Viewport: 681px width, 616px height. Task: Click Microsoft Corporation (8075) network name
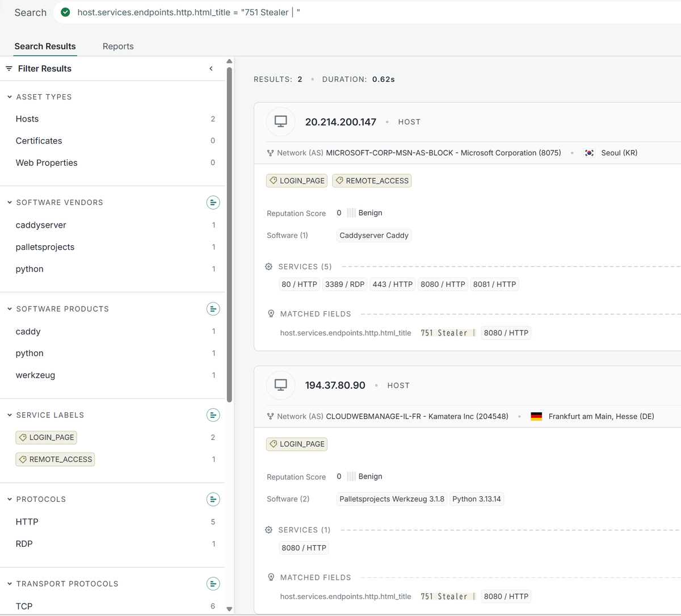tap(511, 153)
